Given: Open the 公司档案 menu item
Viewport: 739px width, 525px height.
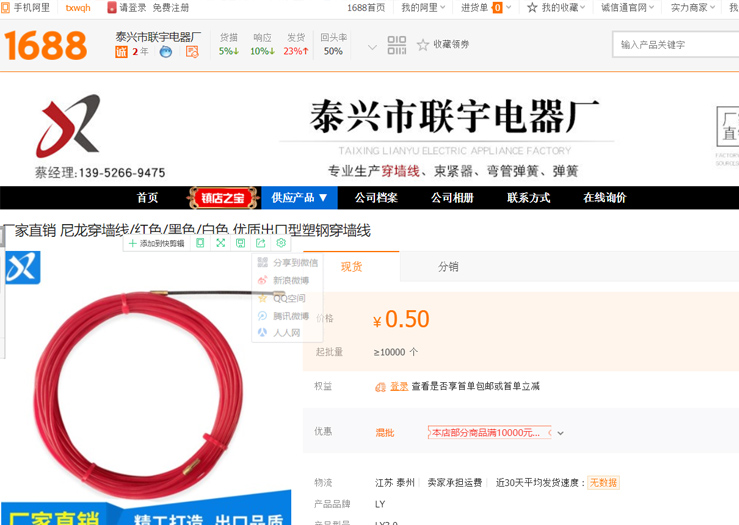Looking at the screenshot, I should click(376, 198).
